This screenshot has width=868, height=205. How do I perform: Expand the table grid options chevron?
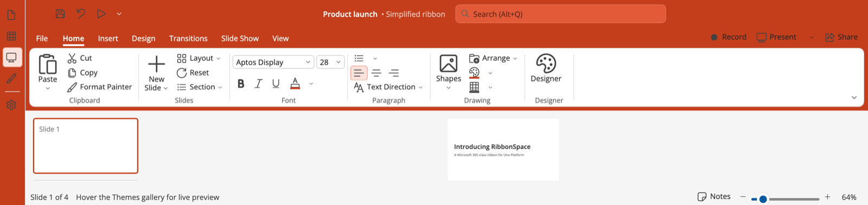coord(490,87)
